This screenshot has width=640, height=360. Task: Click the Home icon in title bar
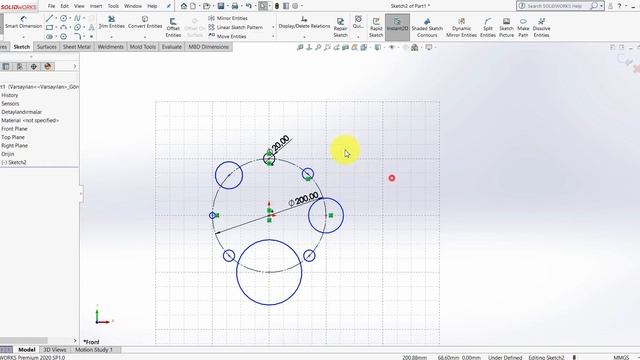click(x=184, y=6)
